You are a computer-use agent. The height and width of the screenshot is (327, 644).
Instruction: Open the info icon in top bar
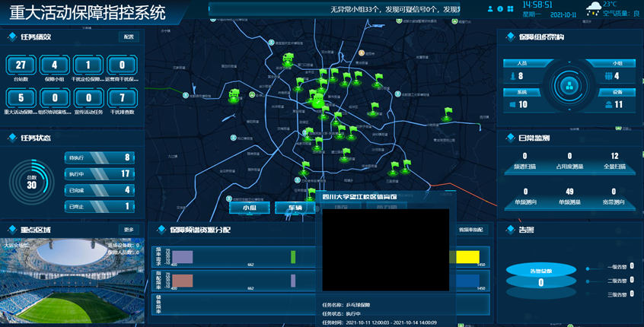coord(500,9)
